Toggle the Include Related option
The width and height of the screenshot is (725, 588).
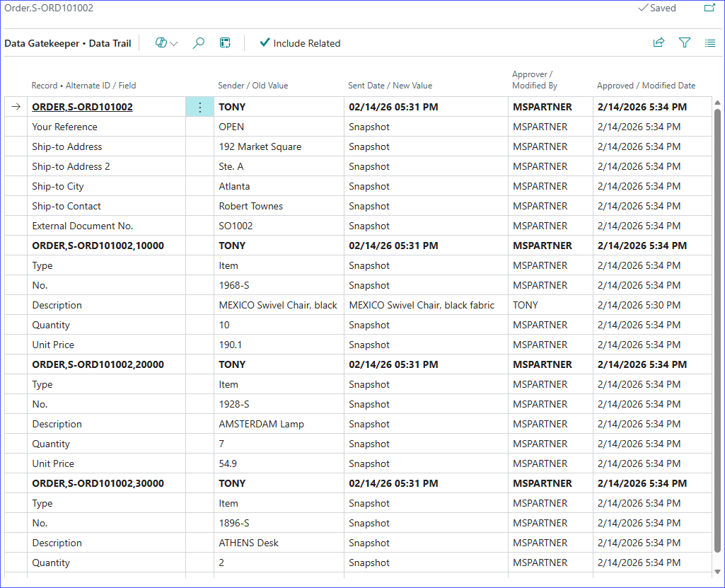point(300,43)
